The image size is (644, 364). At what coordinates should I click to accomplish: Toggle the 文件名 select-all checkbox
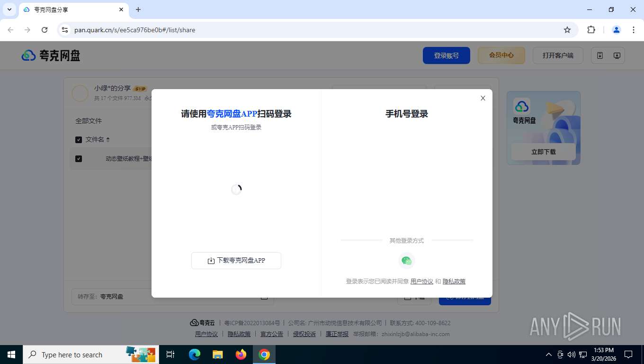[x=79, y=140]
